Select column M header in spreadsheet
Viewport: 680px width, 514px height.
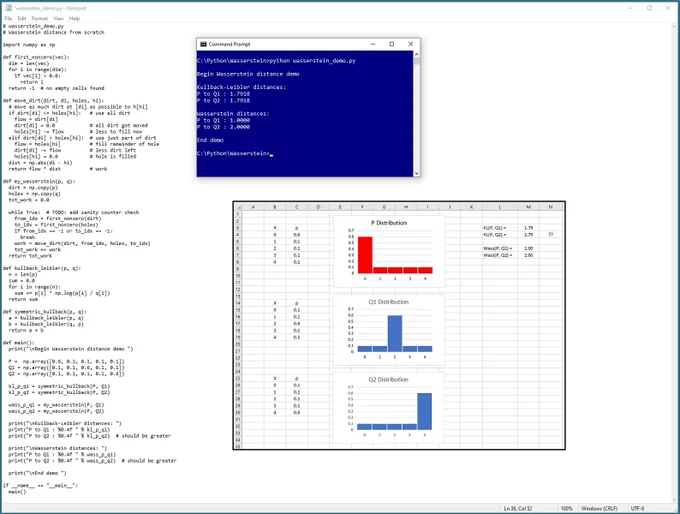pos(528,207)
